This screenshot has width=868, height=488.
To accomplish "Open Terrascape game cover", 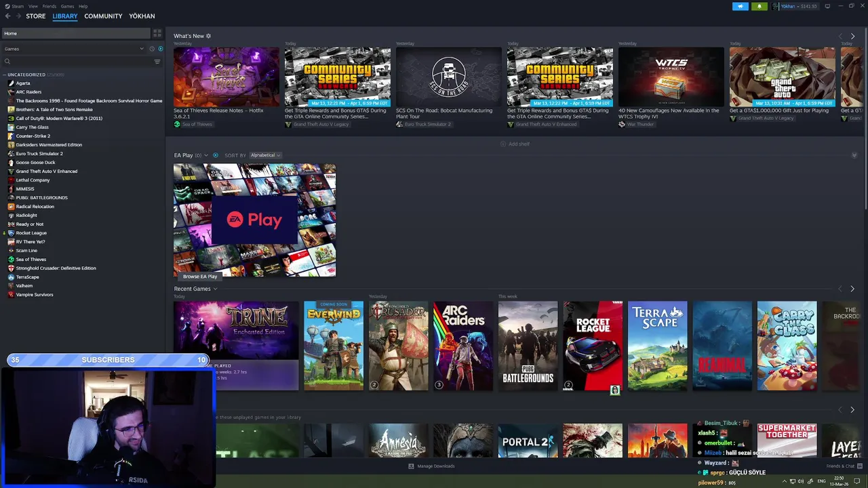I will pyautogui.click(x=658, y=346).
